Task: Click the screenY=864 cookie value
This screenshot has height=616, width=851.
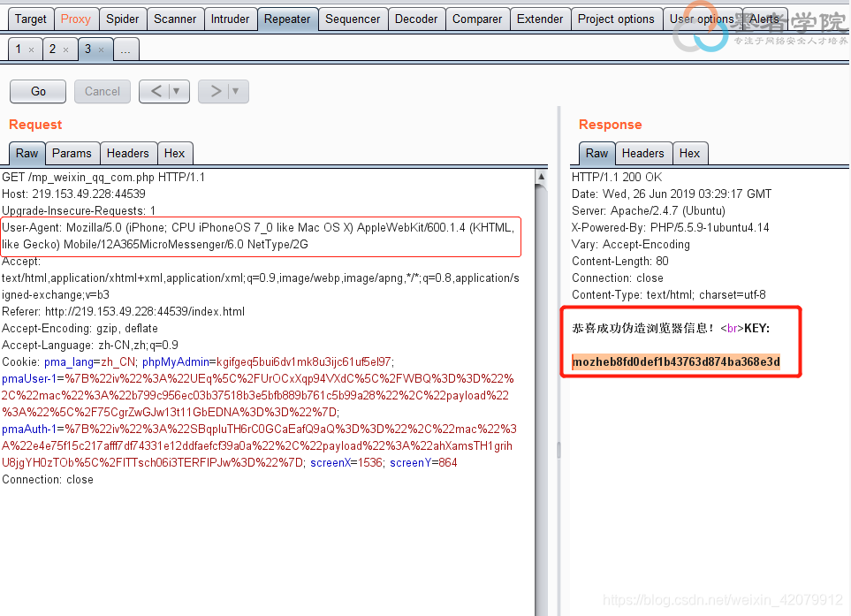Action: [x=423, y=463]
